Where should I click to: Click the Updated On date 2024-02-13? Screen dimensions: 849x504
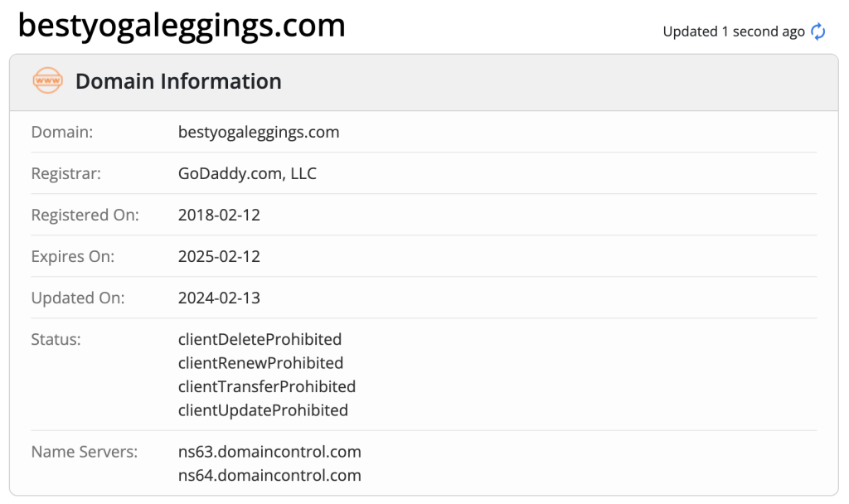tap(219, 298)
